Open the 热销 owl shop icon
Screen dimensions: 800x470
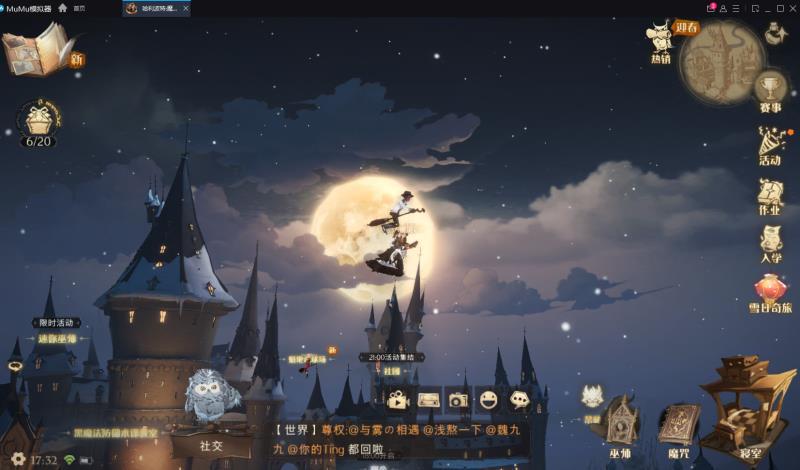(x=660, y=42)
